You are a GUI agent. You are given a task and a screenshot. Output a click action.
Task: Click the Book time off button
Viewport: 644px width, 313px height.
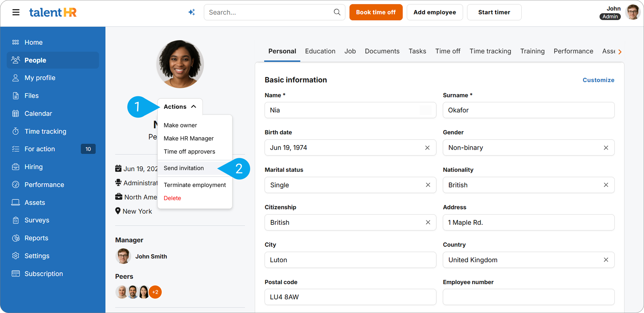[x=376, y=12]
